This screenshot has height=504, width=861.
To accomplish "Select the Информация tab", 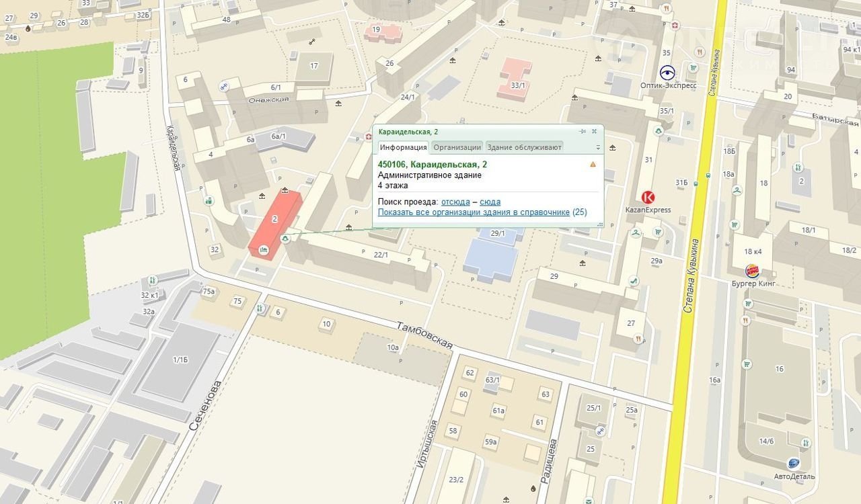I will coord(402,147).
